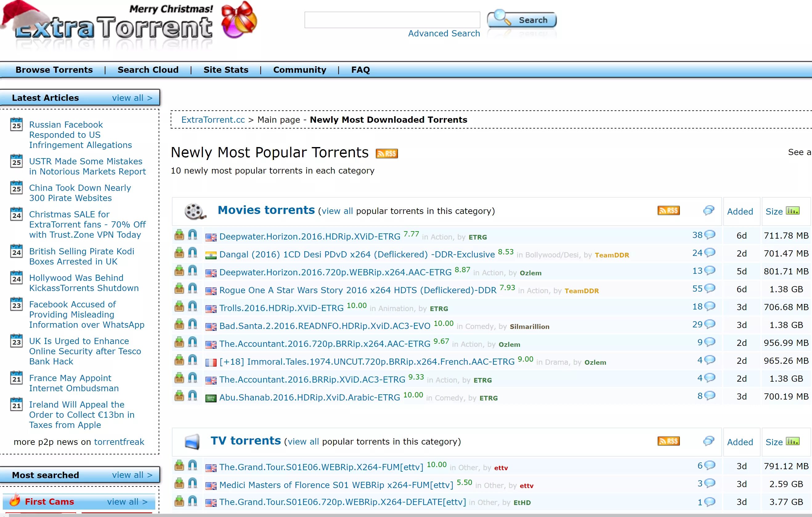The height and width of the screenshot is (517, 812).
Task: Click the TV torrents category icon
Action: pos(192,441)
